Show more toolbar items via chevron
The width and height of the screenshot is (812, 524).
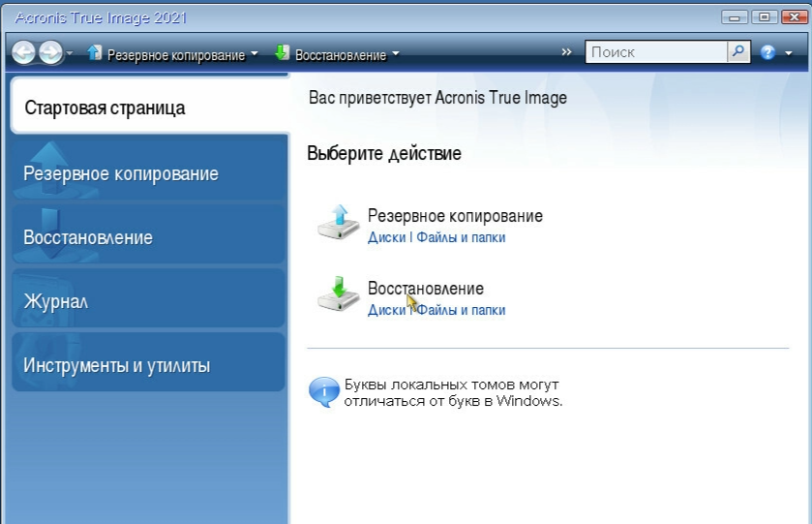click(566, 52)
